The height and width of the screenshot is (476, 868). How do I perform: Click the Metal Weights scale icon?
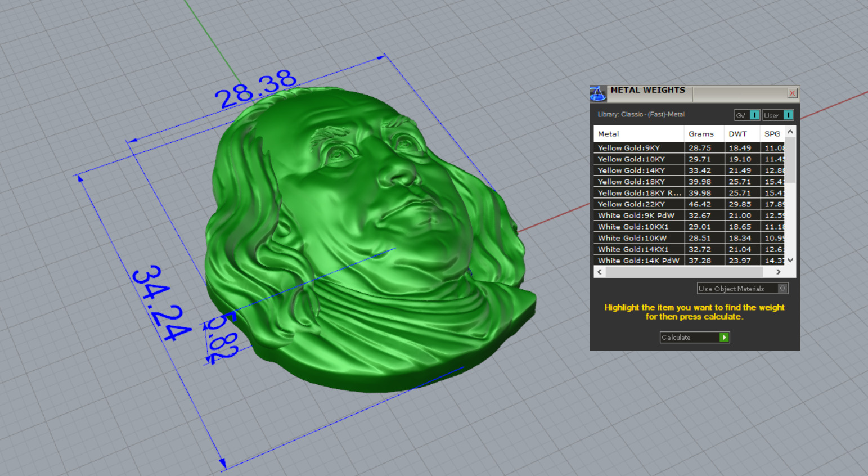click(x=598, y=93)
